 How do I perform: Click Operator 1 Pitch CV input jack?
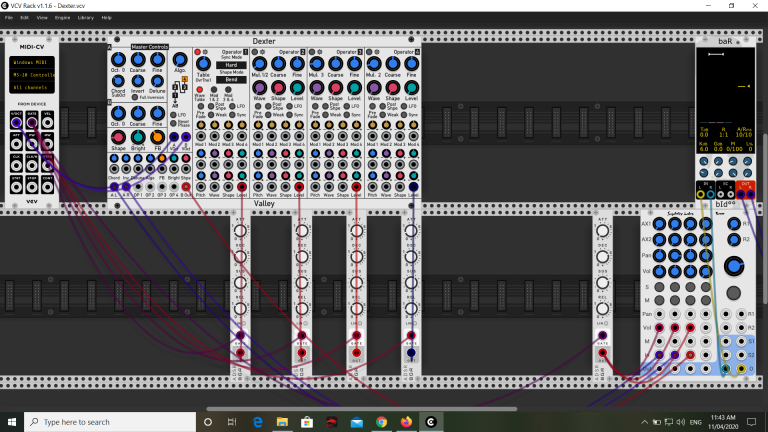201,187
